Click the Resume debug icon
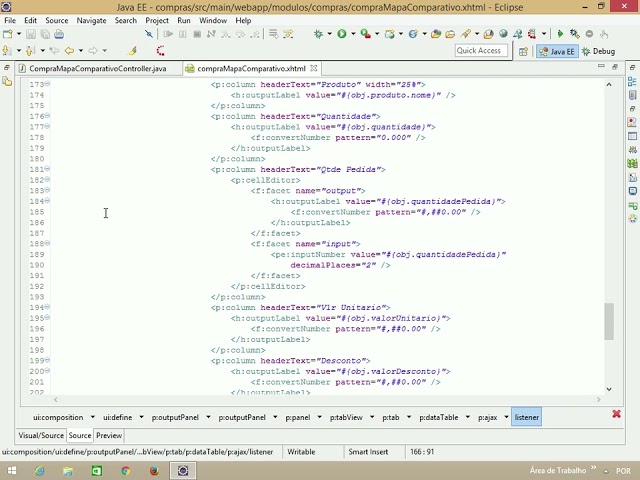This screenshot has height=480, width=640. coord(168,34)
